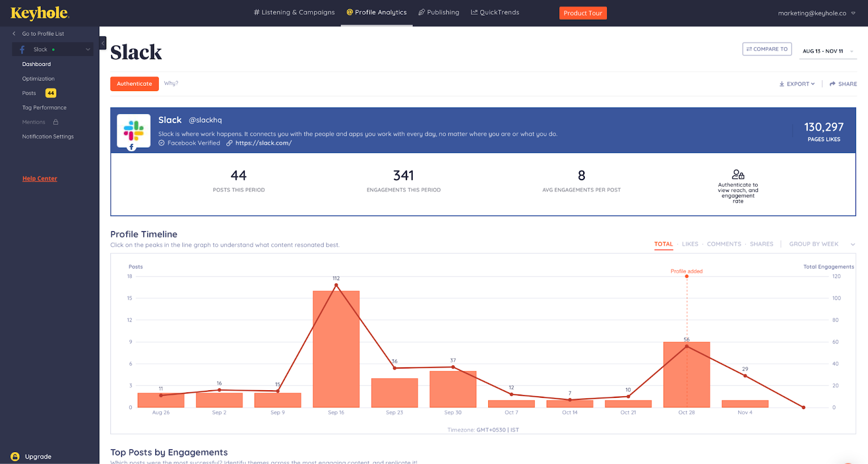Click the share arrow icon

(x=832, y=84)
